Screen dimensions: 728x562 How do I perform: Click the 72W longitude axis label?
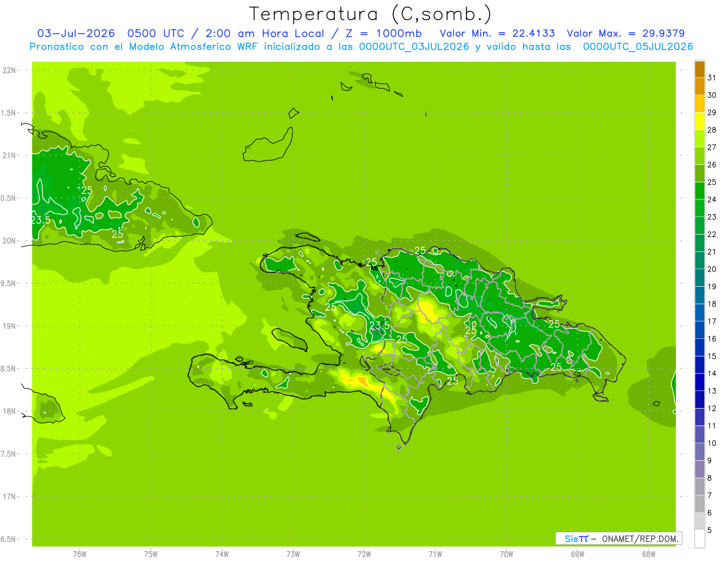point(365,554)
